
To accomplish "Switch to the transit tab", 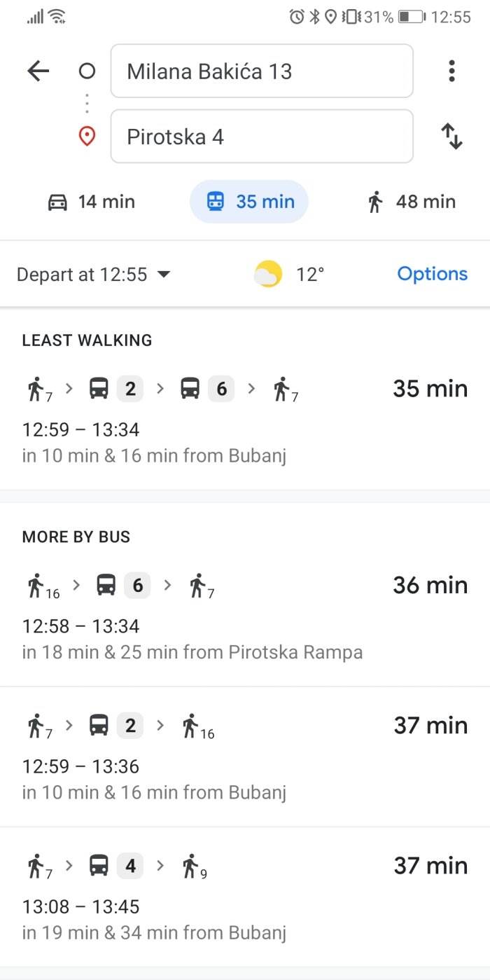I will 248,202.
